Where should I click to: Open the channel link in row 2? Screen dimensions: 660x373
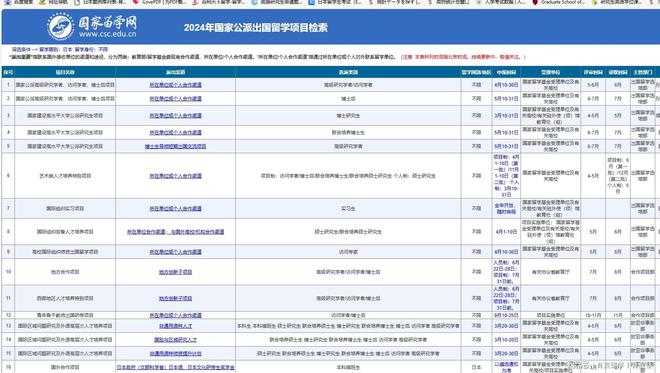(x=175, y=99)
